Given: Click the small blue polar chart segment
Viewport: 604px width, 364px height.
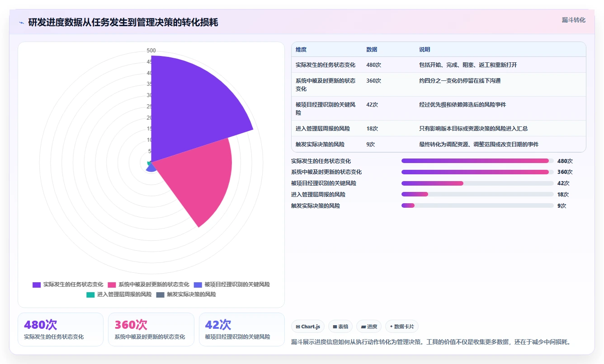Looking at the screenshot, I should coord(151,167).
